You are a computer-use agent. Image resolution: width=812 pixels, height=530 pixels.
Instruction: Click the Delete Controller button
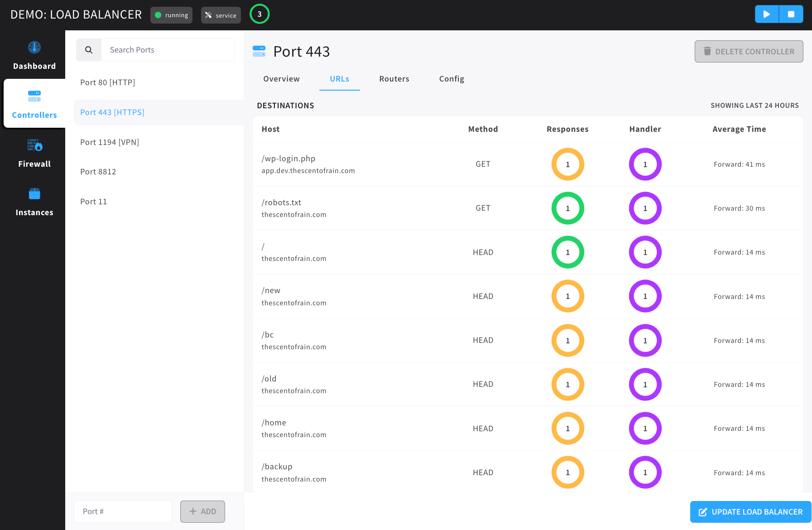tap(749, 52)
